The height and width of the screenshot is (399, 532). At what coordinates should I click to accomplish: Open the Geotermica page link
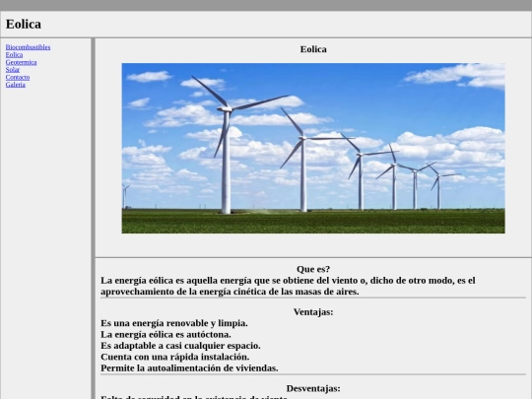pyautogui.click(x=21, y=62)
